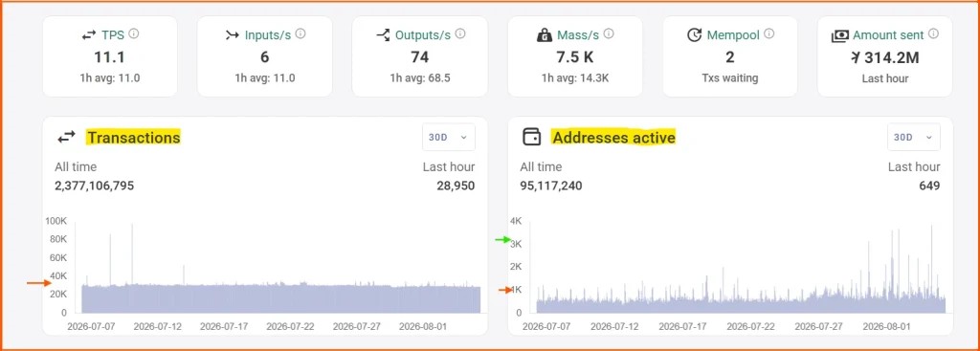Click the Amount sent info icon
980x351 pixels.
(934, 33)
